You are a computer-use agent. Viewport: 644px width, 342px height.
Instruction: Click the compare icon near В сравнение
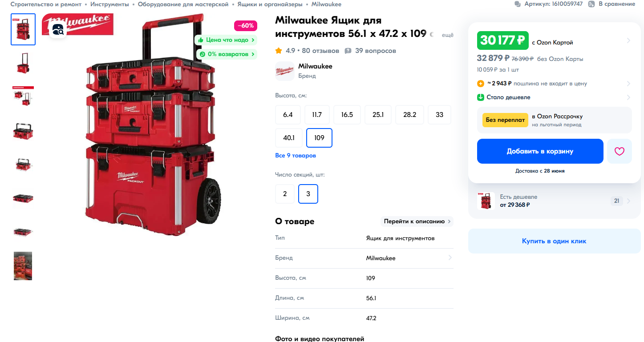point(591,4)
